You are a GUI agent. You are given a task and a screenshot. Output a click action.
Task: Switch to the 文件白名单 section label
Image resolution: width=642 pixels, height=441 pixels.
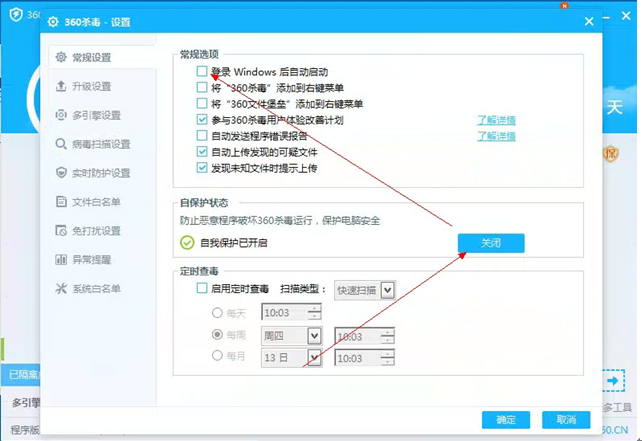(96, 202)
